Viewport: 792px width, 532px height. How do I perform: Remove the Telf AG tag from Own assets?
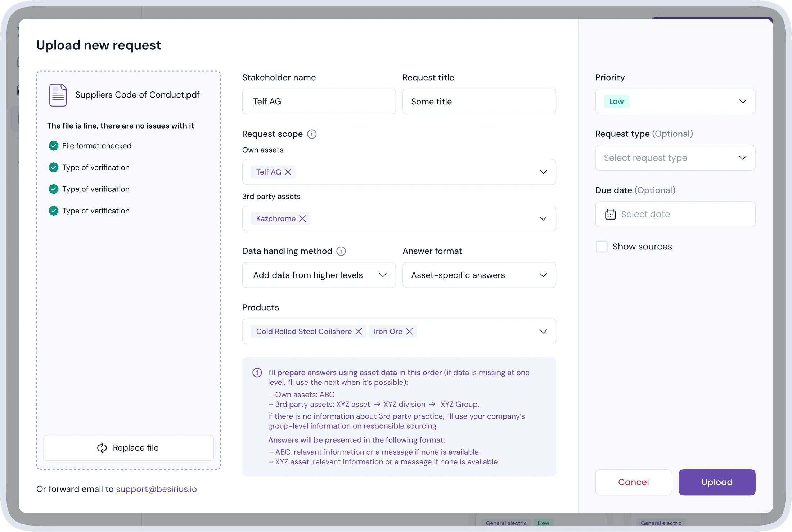click(288, 172)
